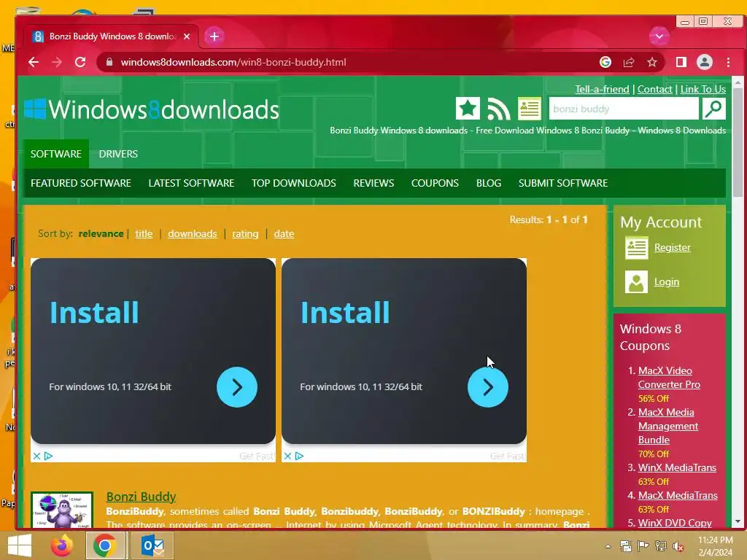Viewport: 747px width, 560px height.
Task: Open COUPONS menu item
Action: [x=435, y=183]
